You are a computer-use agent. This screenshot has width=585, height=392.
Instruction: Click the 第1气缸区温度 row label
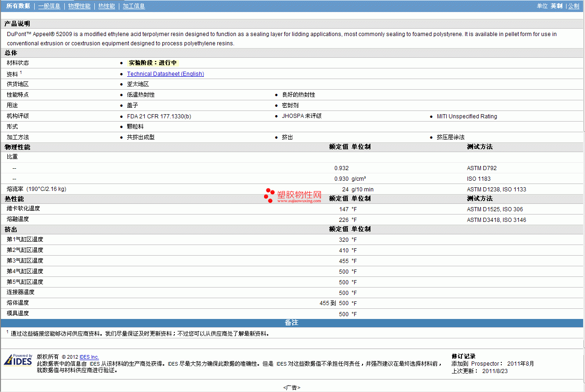coord(25,239)
